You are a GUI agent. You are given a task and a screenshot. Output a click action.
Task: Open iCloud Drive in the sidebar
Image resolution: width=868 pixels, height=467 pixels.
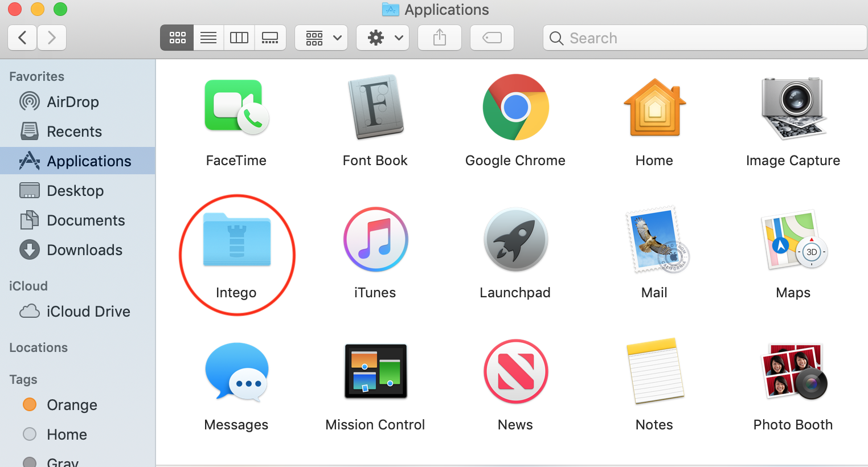(77, 311)
